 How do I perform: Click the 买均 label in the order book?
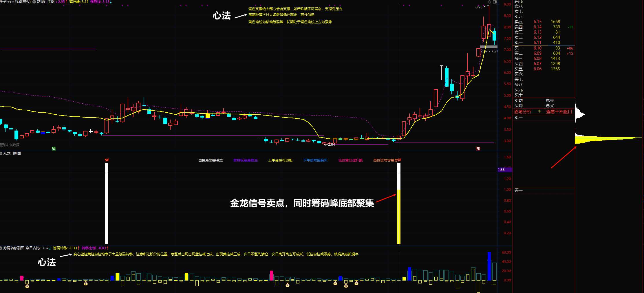(x=519, y=106)
